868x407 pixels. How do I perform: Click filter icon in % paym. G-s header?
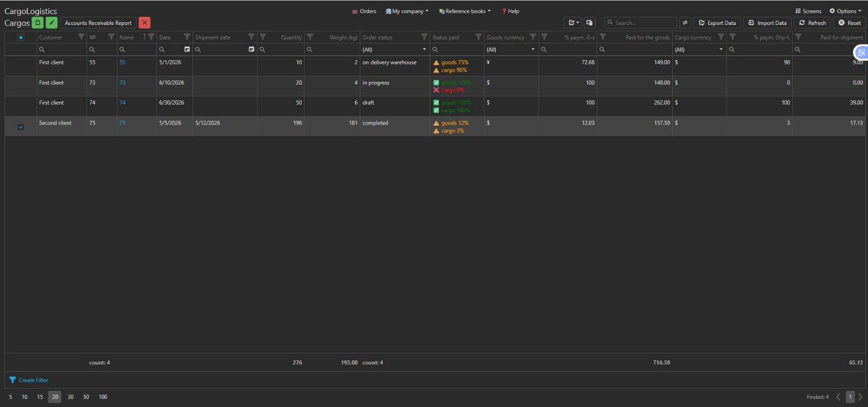tap(544, 37)
